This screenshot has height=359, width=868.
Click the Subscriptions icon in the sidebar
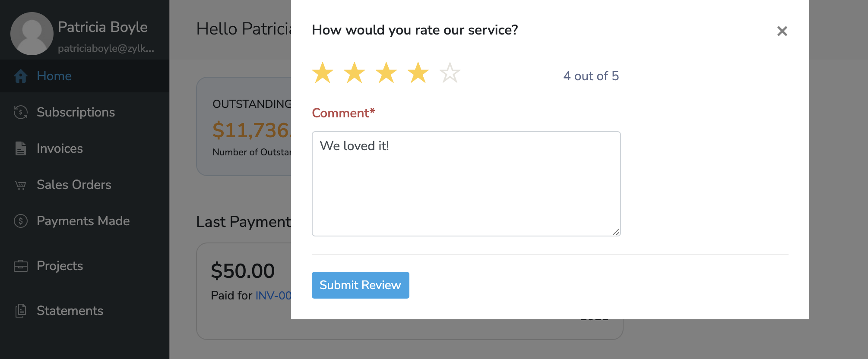[21, 112]
